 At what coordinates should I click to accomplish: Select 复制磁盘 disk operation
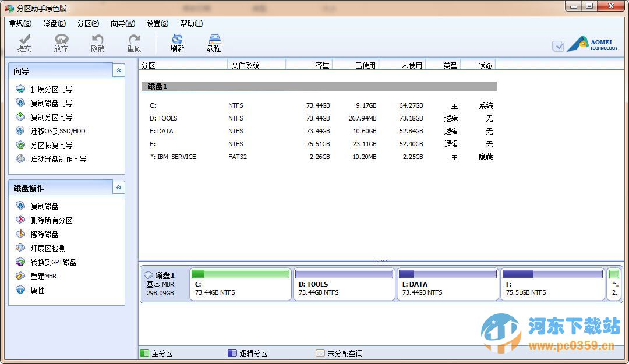[44, 206]
